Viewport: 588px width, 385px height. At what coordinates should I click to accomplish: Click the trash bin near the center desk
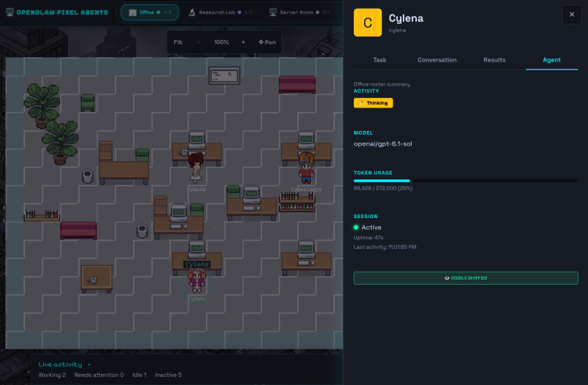click(x=142, y=231)
